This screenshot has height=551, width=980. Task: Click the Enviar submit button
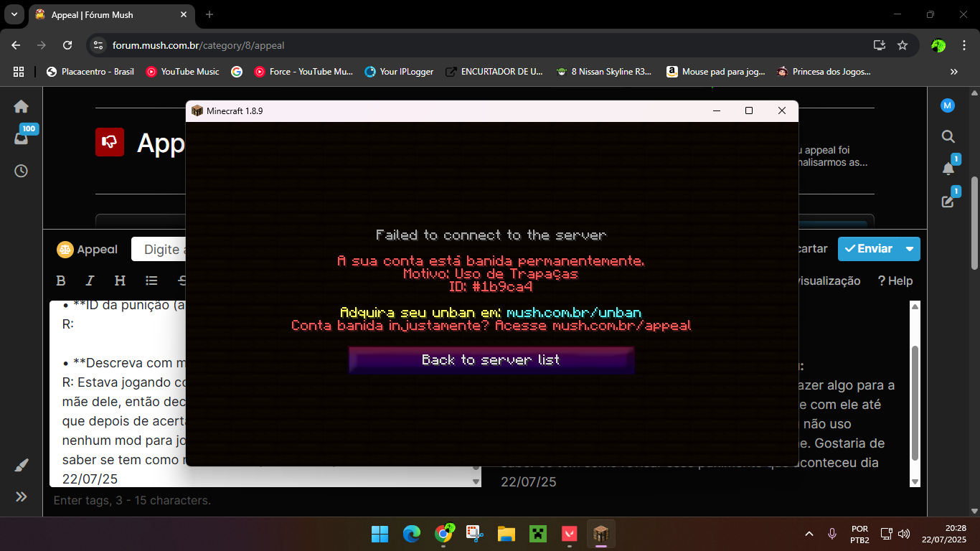point(868,249)
